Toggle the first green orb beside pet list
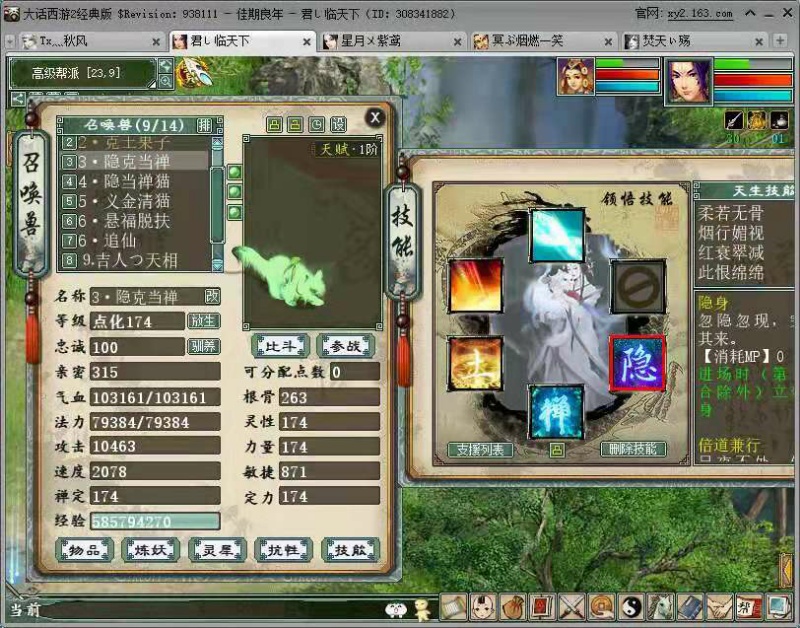Screen dimensions: 800x628 point(235,172)
